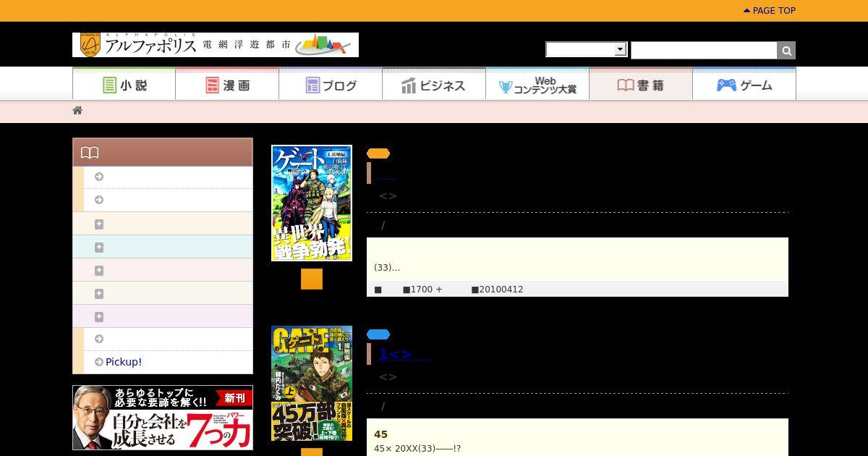The image size is (868, 456).
Task: Click the magnifier search button
Action: coord(786,50)
